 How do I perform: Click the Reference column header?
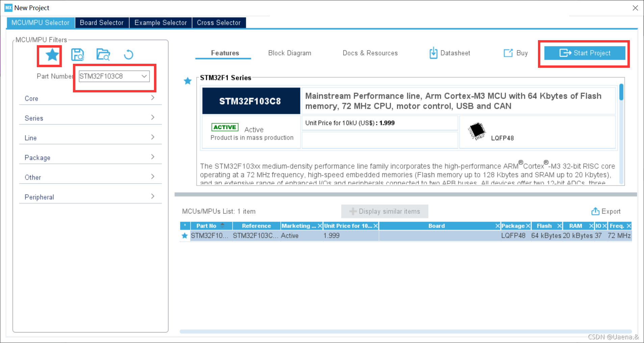256,226
